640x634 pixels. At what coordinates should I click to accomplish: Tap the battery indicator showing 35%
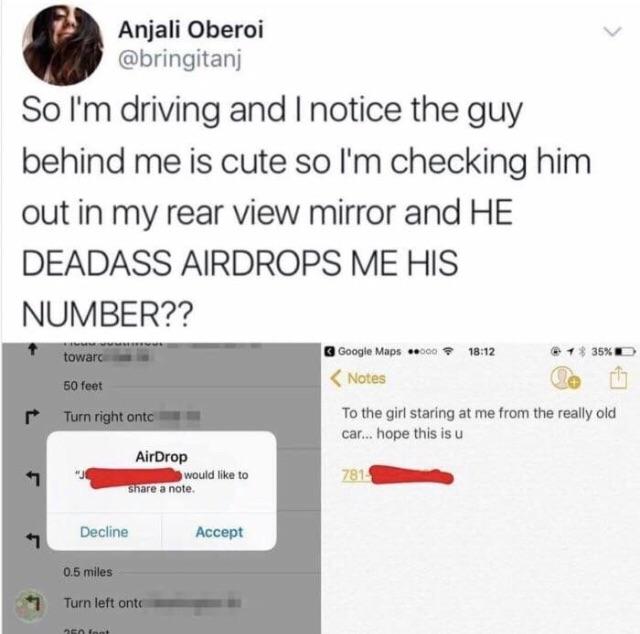point(613,351)
